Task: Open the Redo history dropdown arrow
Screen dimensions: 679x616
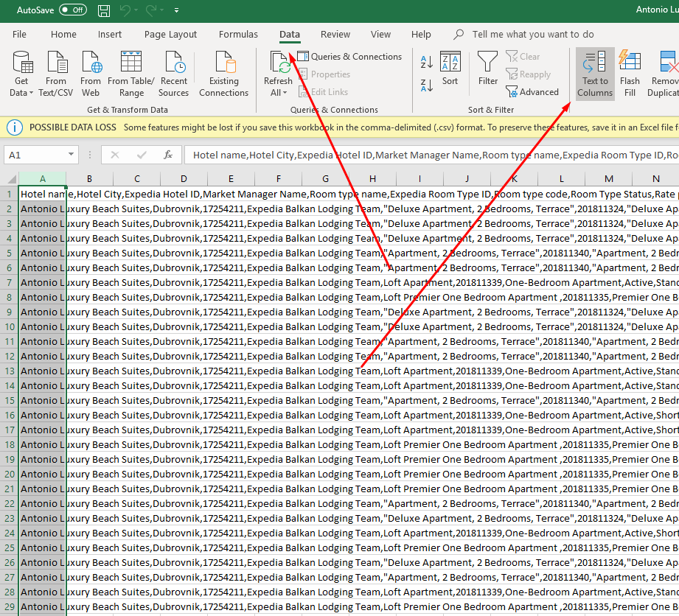Action: [x=162, y=10]
